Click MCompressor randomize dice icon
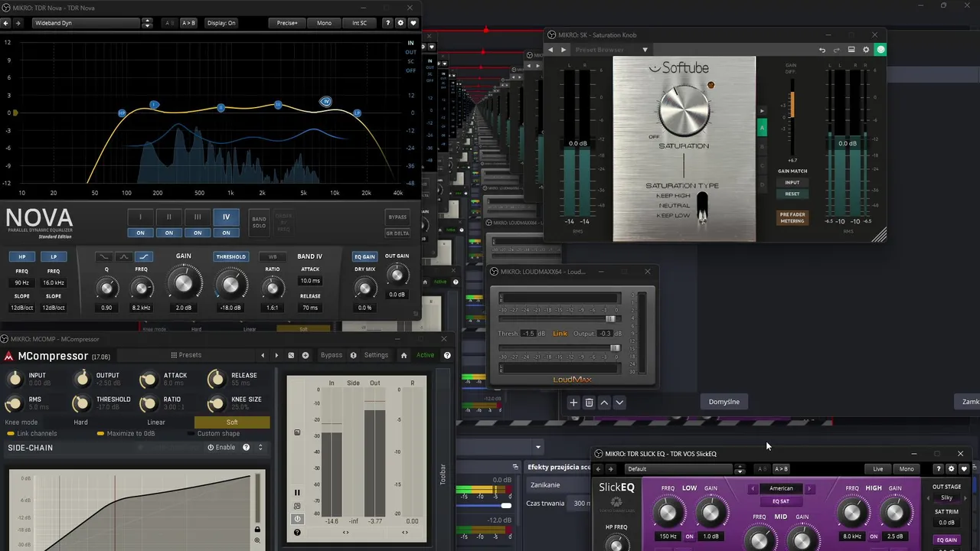Screen dimensions: 980x551 tap(291, 355)
